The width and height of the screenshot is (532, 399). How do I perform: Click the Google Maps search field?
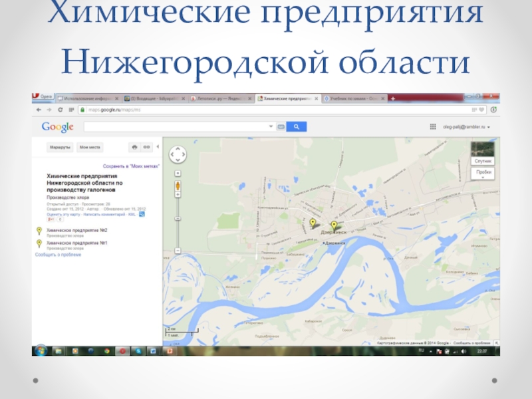click(180, 126)
